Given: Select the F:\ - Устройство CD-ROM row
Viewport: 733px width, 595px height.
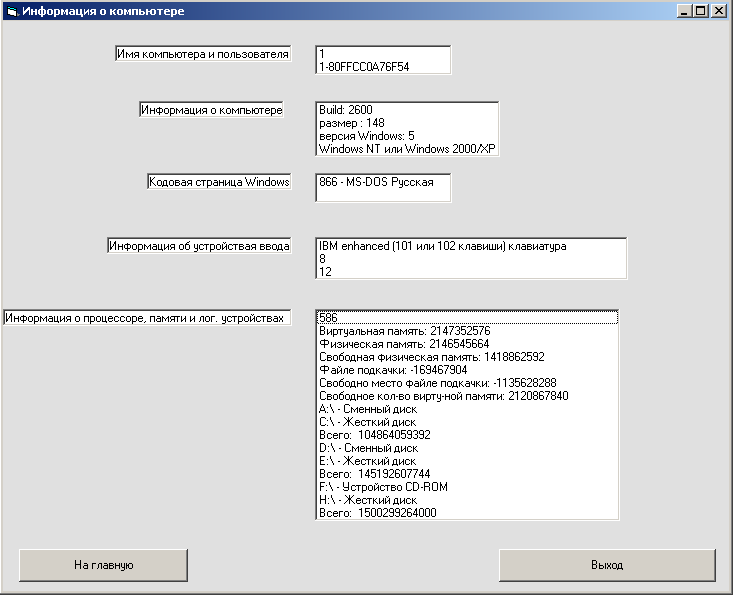Looking at the screenshot, I should 467,487.
